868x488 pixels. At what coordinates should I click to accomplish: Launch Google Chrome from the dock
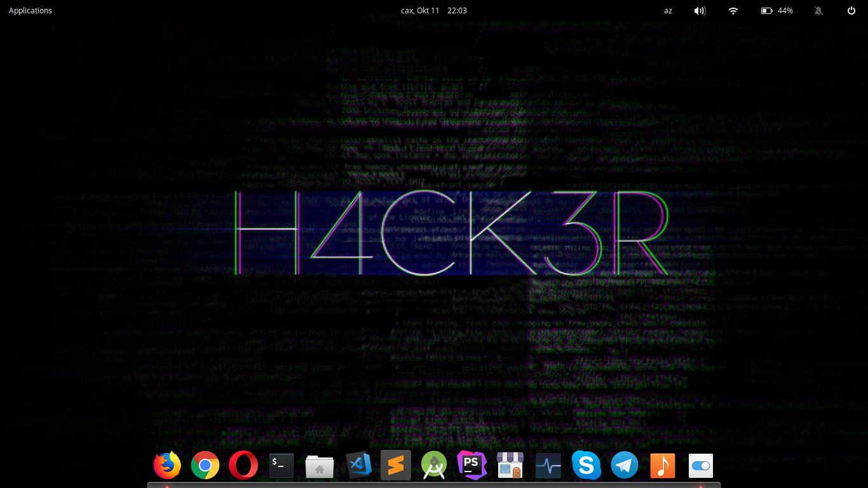point(205,466)
